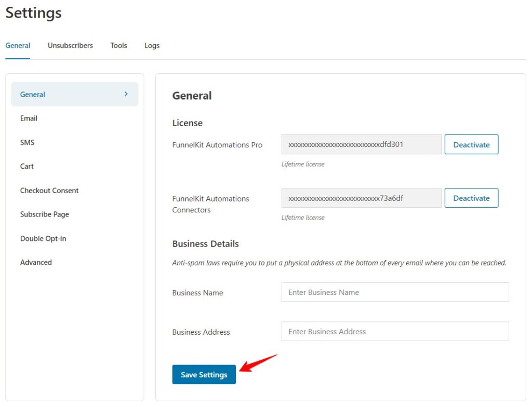Click the anti-spam laws notice text
This screenshot has height=407, width=532.
click(339, 263)
